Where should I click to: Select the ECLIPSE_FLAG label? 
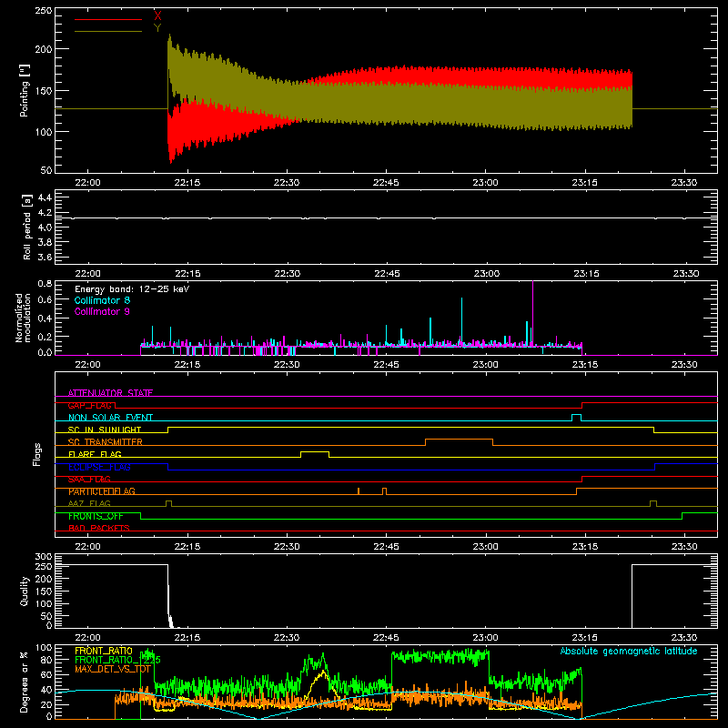99,467
